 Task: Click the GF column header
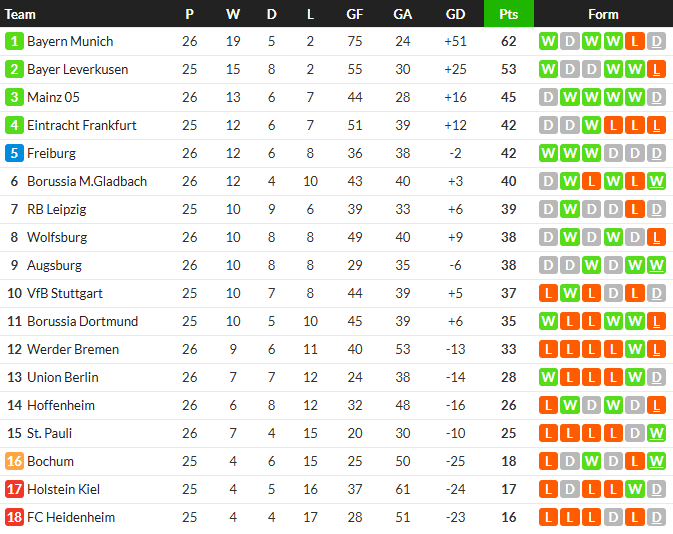point(355,14)
